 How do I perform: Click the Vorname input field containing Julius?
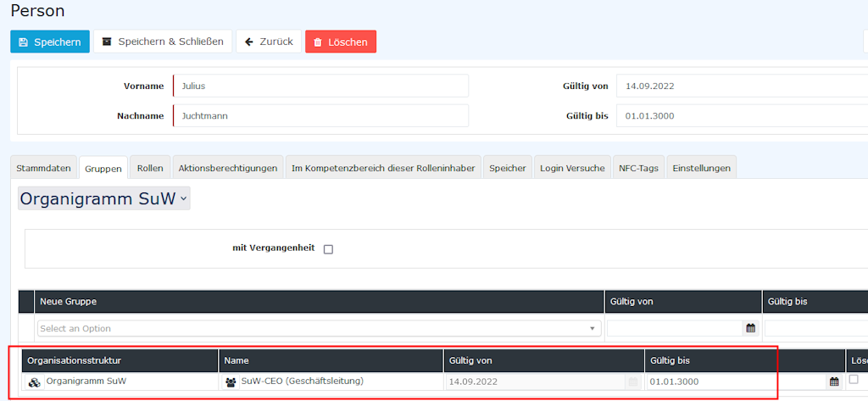coord(320,86)
